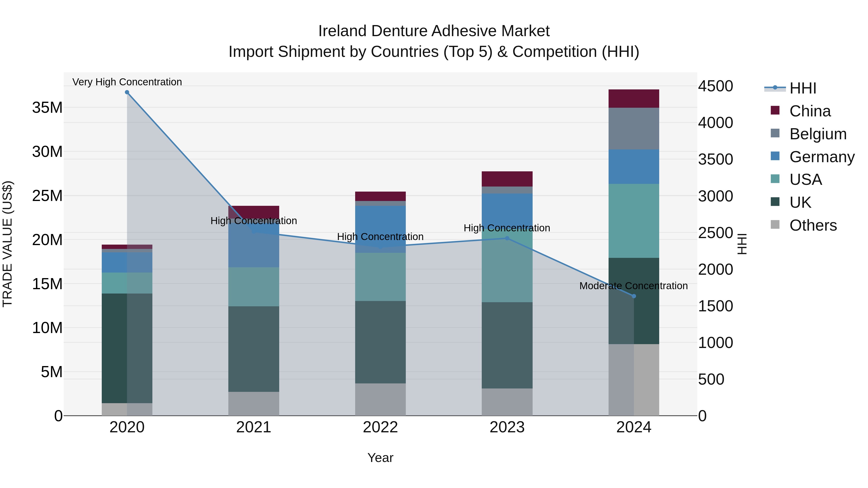868x488 pixels.
Task: Click the vertical HHI right-axis title
Action: pos(742,244)
